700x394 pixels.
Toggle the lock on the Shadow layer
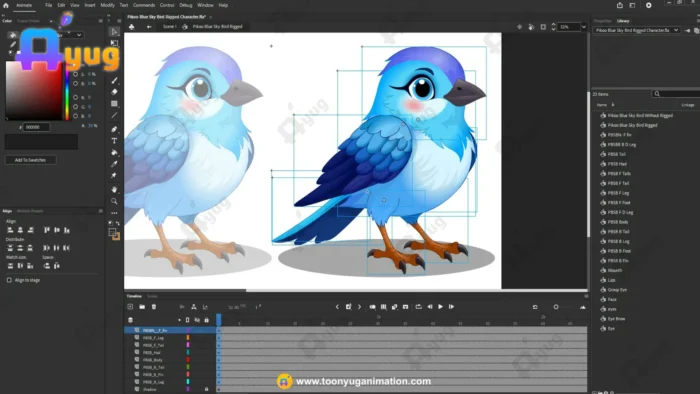tap(206, 389)
